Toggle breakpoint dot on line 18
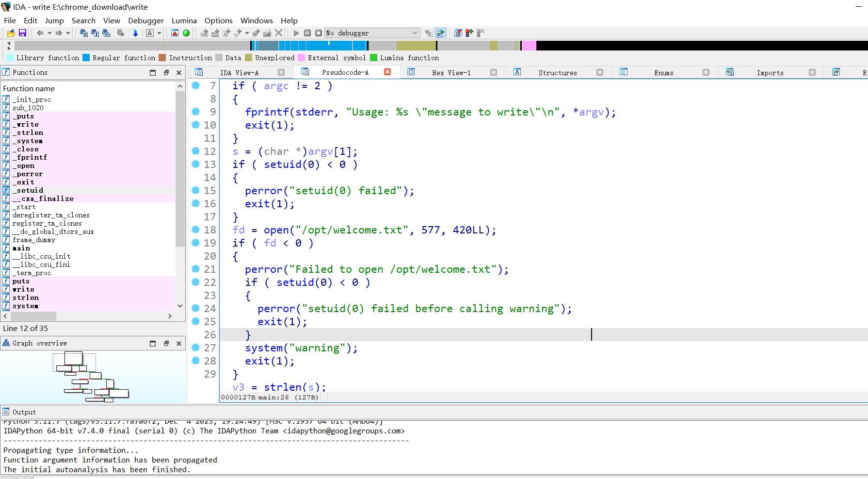This screenshot has height=479, width=868. click(x=196, y=230)
